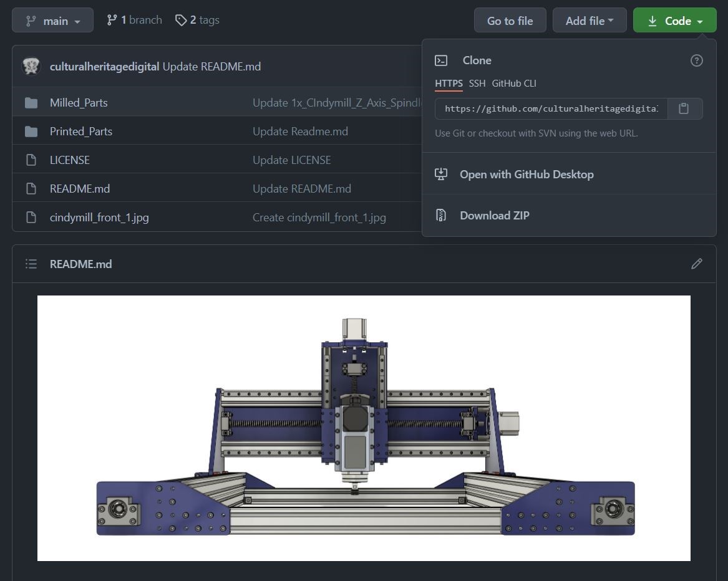The image size is (728, 581).
Task: Choose Open with GitHub Desktop
Action: tap(526, 175)
